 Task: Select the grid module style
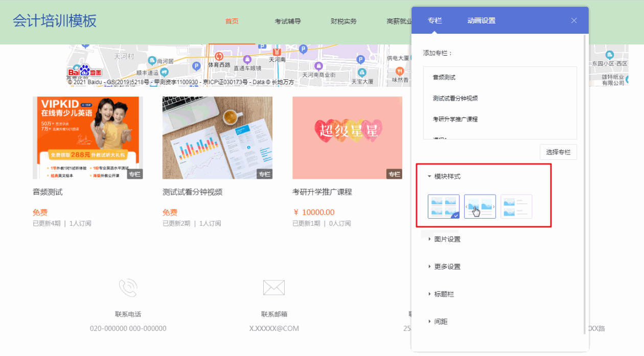(x=444, y=206)
